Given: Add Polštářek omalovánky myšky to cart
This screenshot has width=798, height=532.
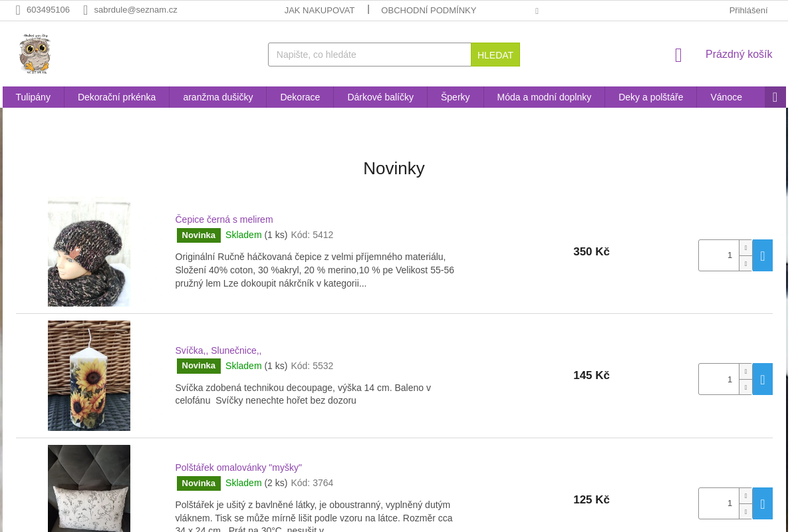Looking at the screenshot, I should pos(763,503).
